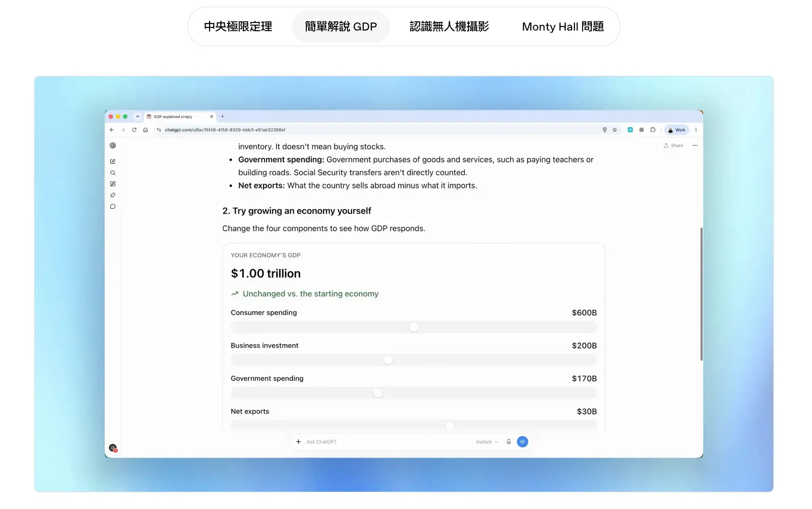Screen dimensions: 812x509
Task: Go forward with the browser forward arrow
Action: 123,130
